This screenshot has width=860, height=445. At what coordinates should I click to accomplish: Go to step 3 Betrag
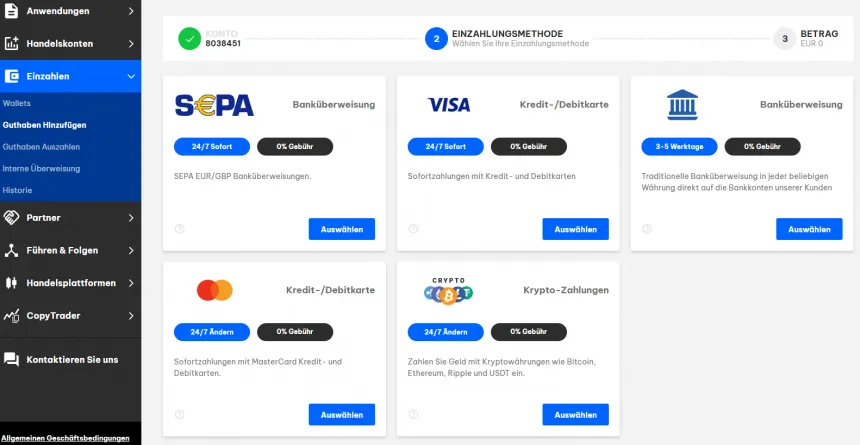tap(785, 39)
